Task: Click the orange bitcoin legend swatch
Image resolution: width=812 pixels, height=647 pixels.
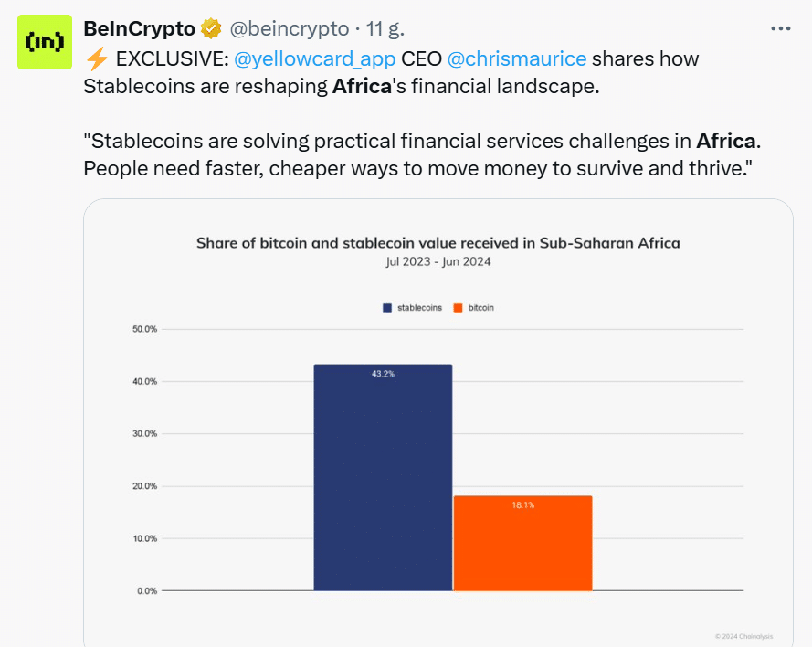Action: [458, 308]
